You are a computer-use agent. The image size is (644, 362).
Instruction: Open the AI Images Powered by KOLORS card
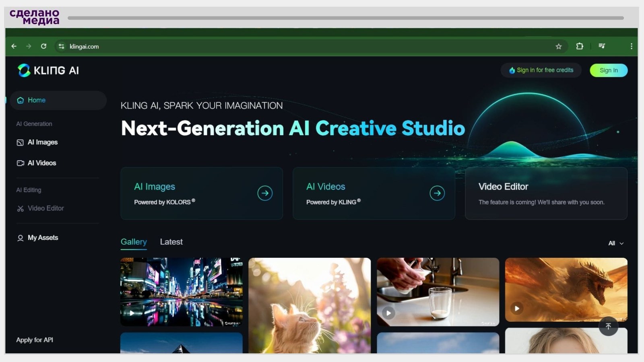(x=202, y=193)
